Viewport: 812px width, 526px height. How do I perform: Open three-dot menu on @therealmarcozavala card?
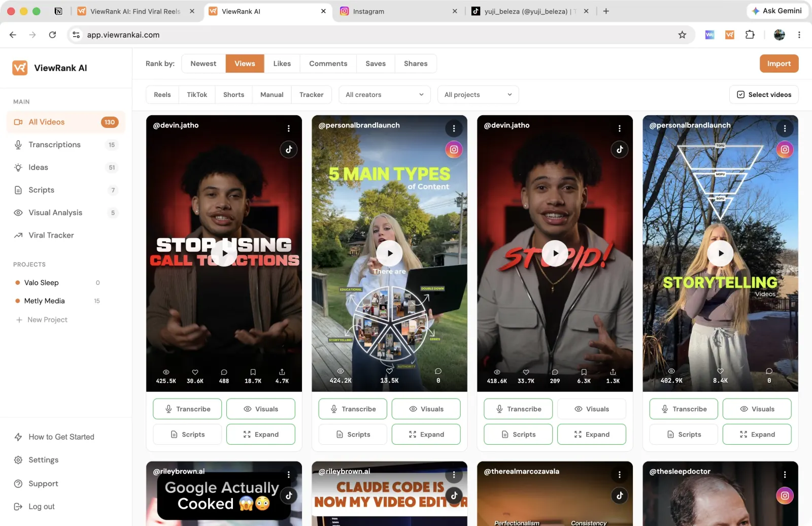click(x=619, y=475)
